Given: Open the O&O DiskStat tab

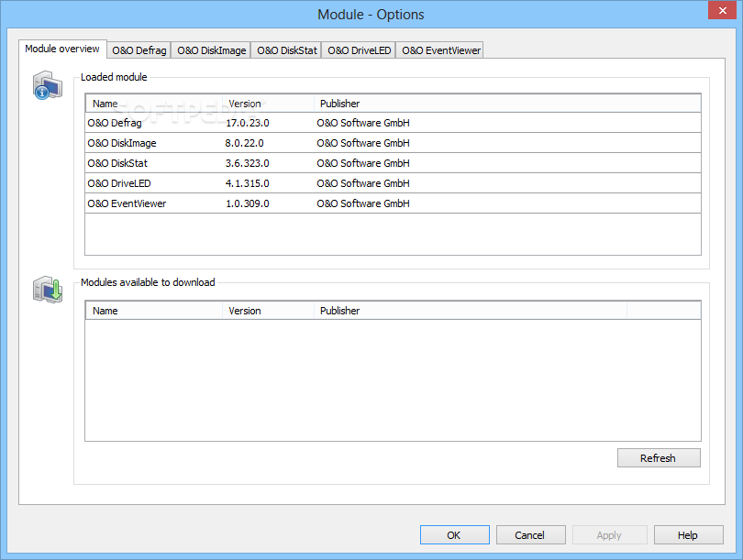Looking at the screenshot, I should pos(287,50).
